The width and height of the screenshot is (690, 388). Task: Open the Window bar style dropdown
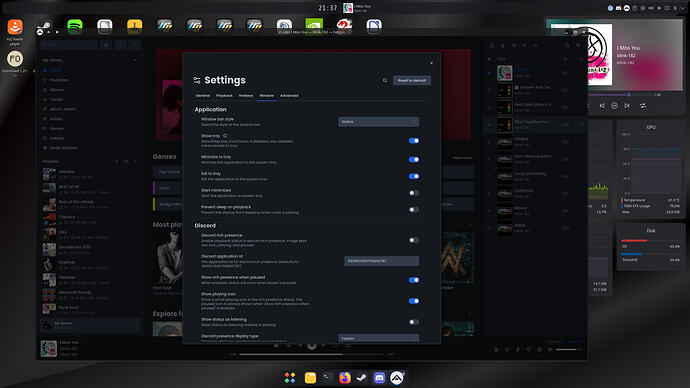tap(378, 122)
